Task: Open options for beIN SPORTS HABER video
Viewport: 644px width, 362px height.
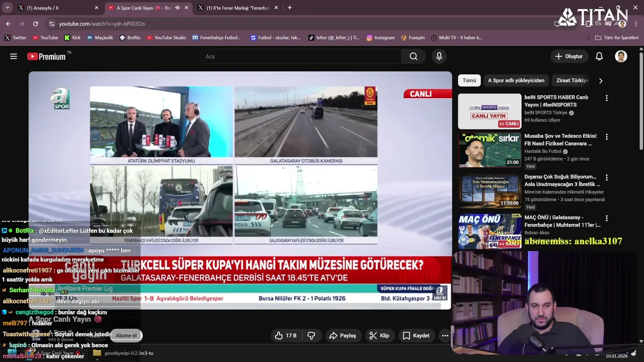Action: click(606, 98)
